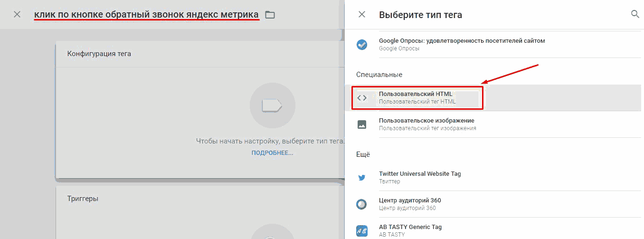Click the AB TASTY logo icon
644x239 pixels.
click(x=362, y=231)
